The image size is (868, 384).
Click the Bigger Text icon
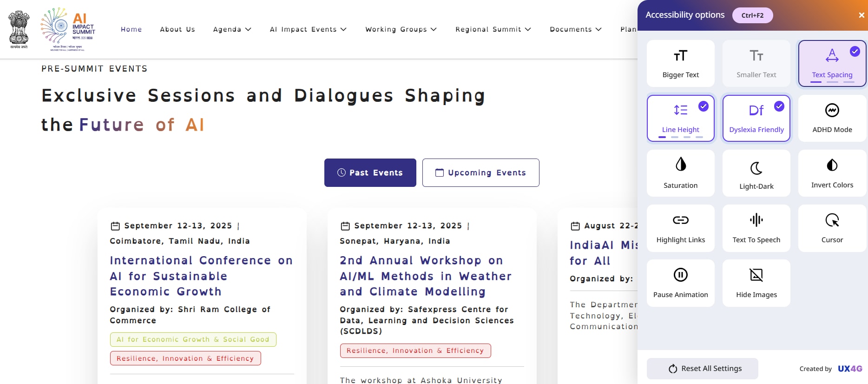pos(680,56)
